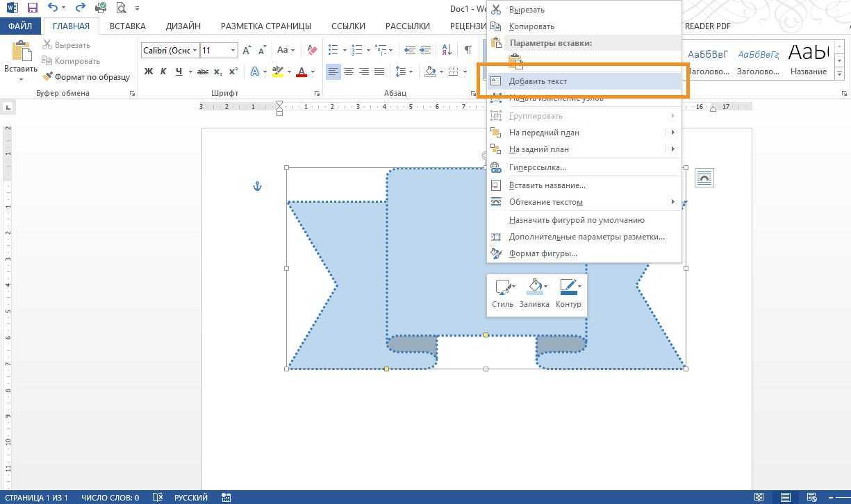Open Layout Options icon beside the shape
This screenshot has width=851, height=504.
click(x=704, y=178)
